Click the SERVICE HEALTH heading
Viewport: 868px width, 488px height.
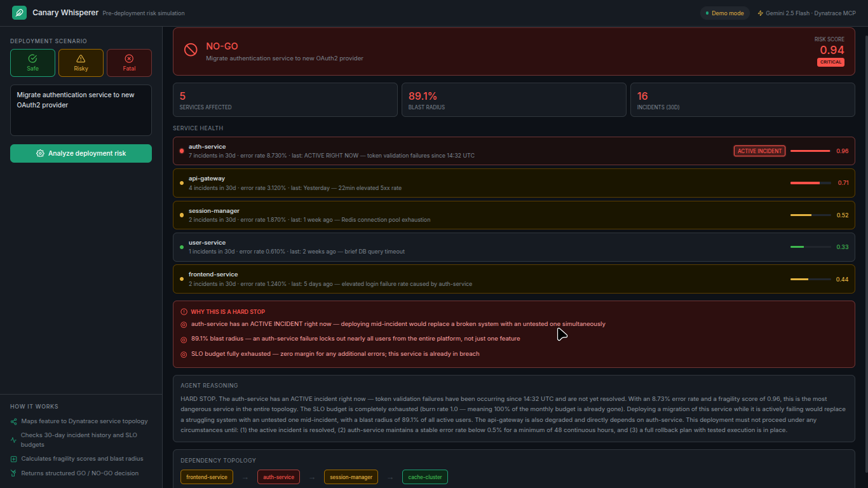198,128
